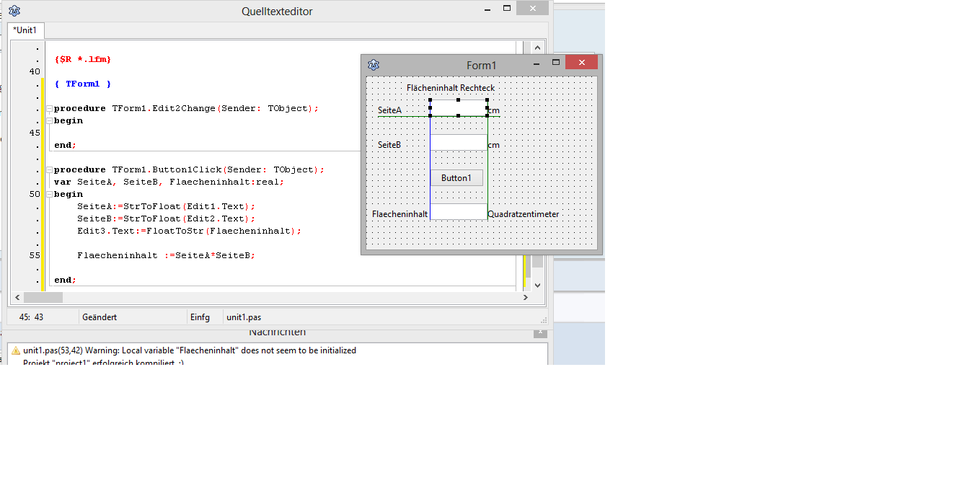
Task: Close the Nachrichten messages panel
Action: [540, 332]
